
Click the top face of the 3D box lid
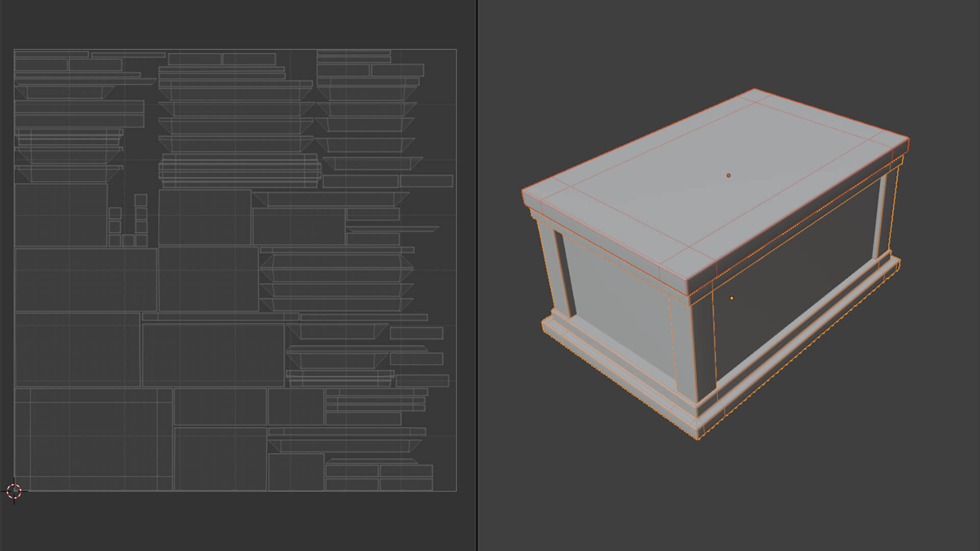[715, 185]
